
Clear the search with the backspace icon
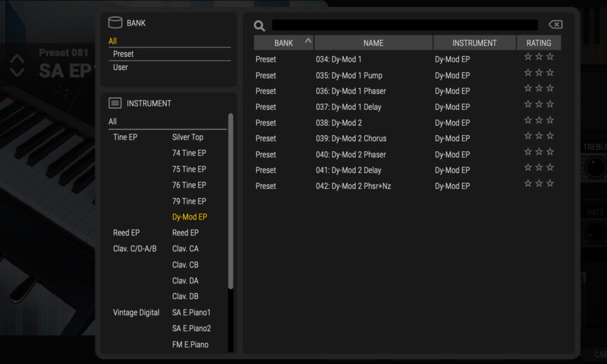[555, 24]
